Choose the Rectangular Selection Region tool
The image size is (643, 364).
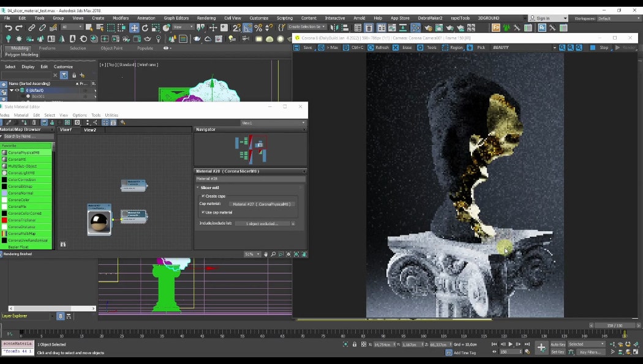click(x=111, y=28)
